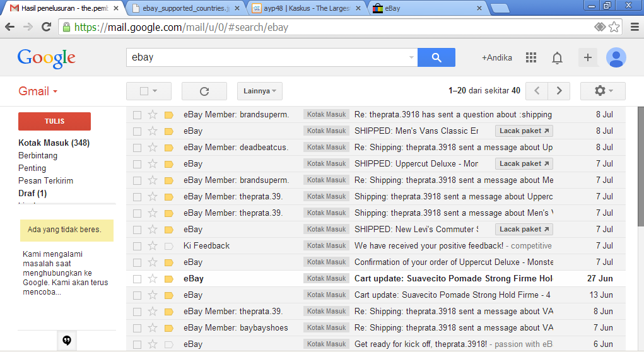
Task: Open the Lainnya dropdown
Action: tap(260, 91)
